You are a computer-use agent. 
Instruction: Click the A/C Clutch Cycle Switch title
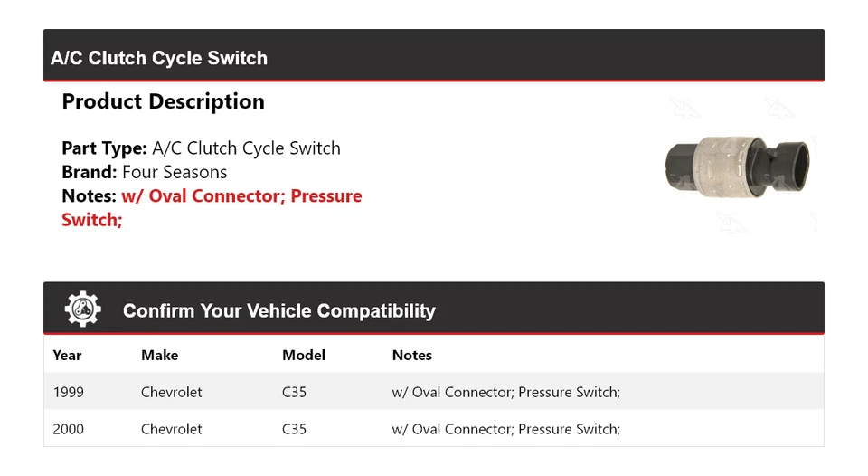159,58
